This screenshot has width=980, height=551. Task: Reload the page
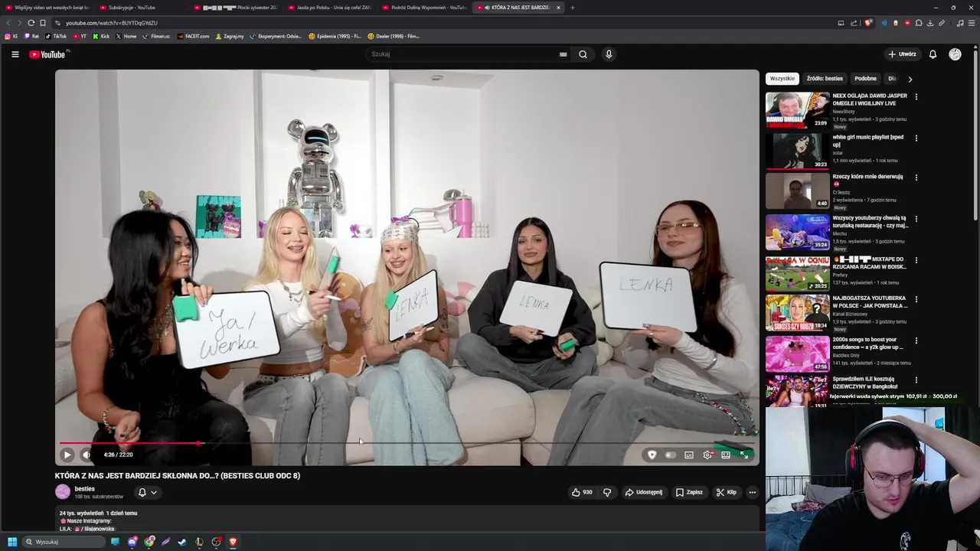(31, 23)
